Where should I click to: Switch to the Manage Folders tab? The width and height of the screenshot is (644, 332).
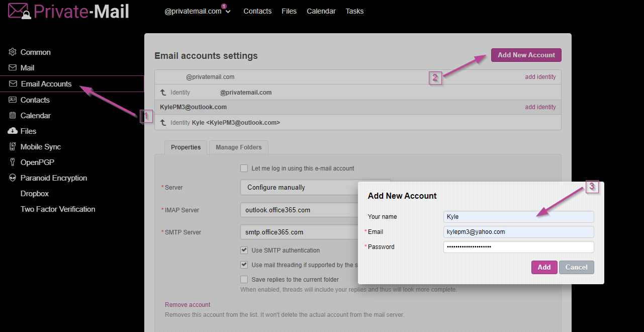click(238, 147)
